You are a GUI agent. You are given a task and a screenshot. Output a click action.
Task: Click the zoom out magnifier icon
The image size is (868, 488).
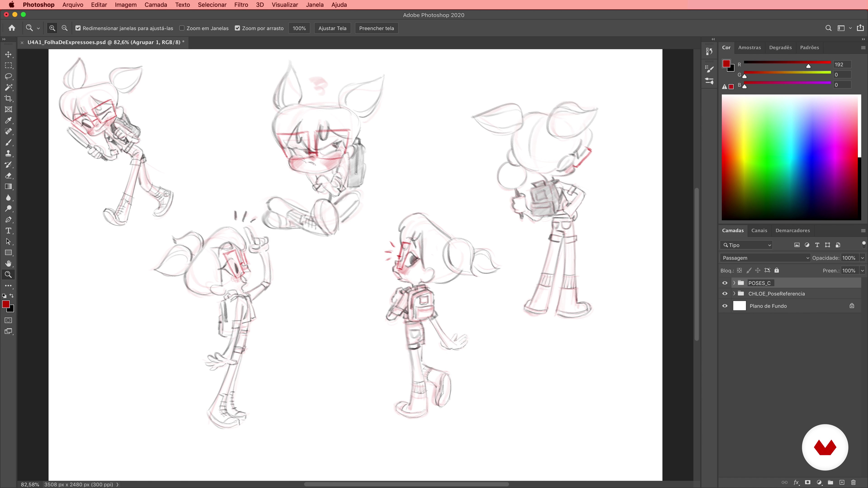point(65,28)
